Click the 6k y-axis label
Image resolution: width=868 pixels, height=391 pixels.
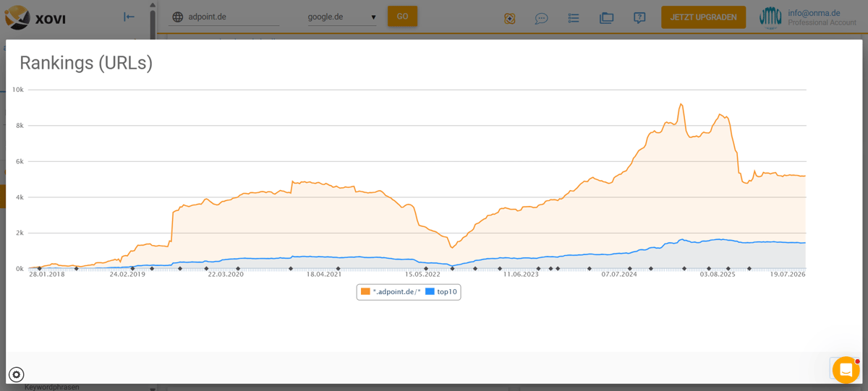point(20,161)
